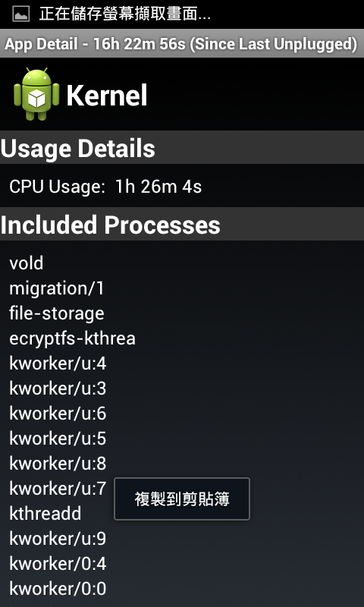
Task: Tap the screenshot saving notification icon
Action: pyautogui.click(x=21, y=14)
